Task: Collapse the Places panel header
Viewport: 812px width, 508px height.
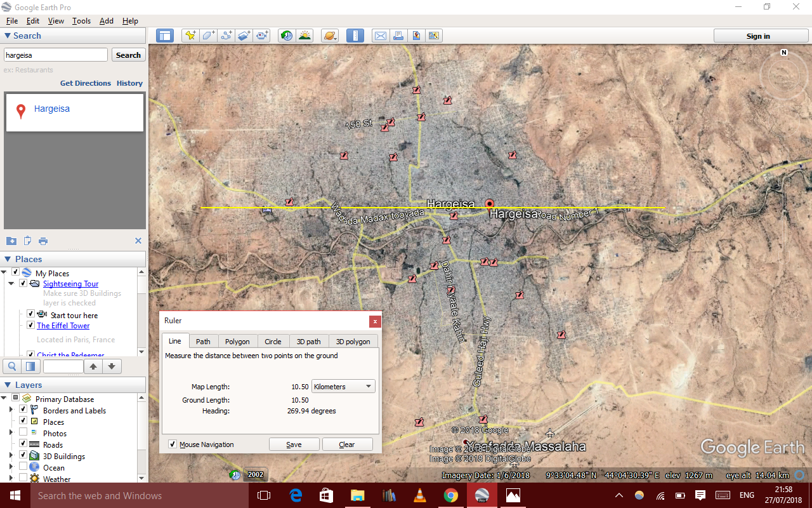Action: coord(8,259)
